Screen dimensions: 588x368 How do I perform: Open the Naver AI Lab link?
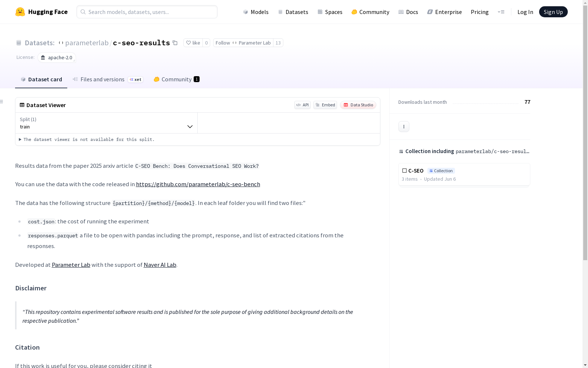[160, 265]
